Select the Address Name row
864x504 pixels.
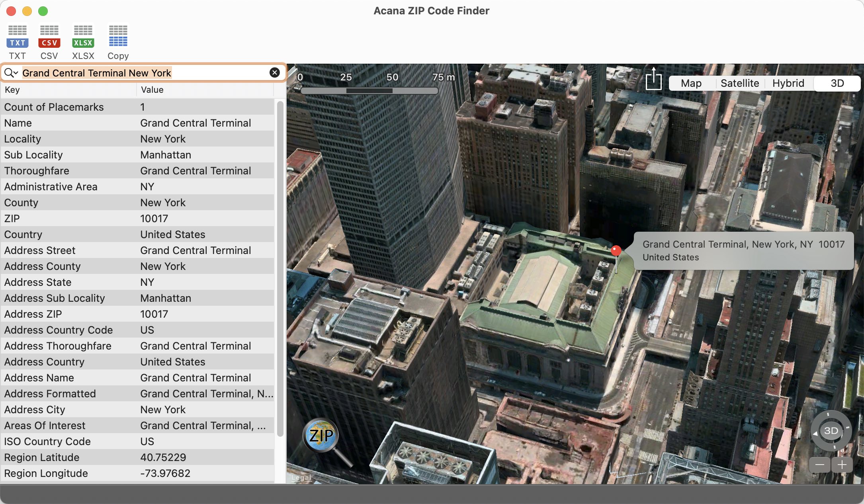137,378
